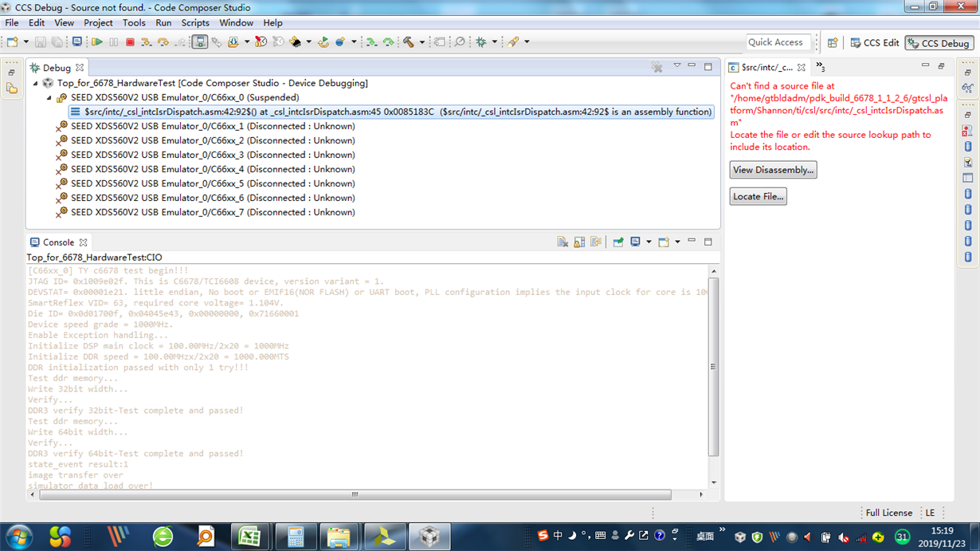Select the $src/intc/_c... editor tab
Viewport: 980px width, 551px height.
click(x=768, y=68)
